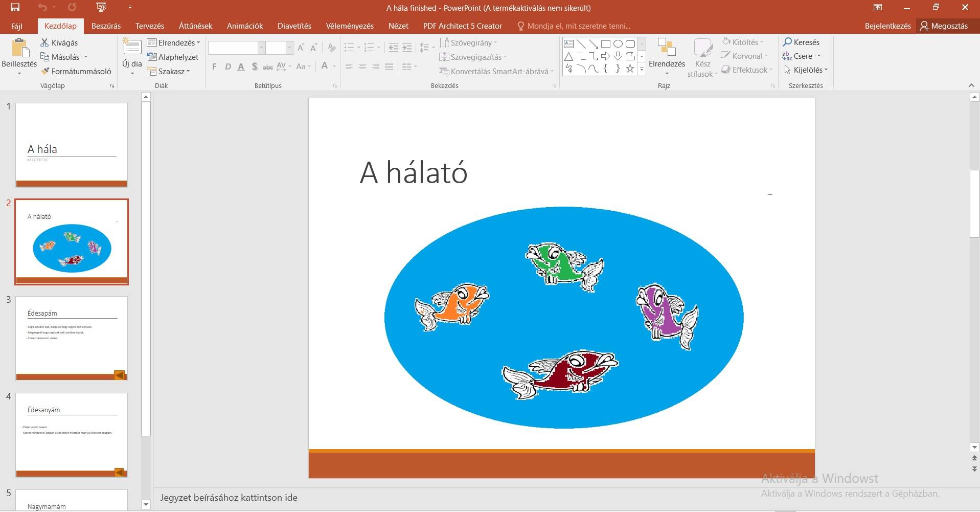This screenshot has height=512, width=980.
Task: Select the left brace shape
Action: coord(606,69)
